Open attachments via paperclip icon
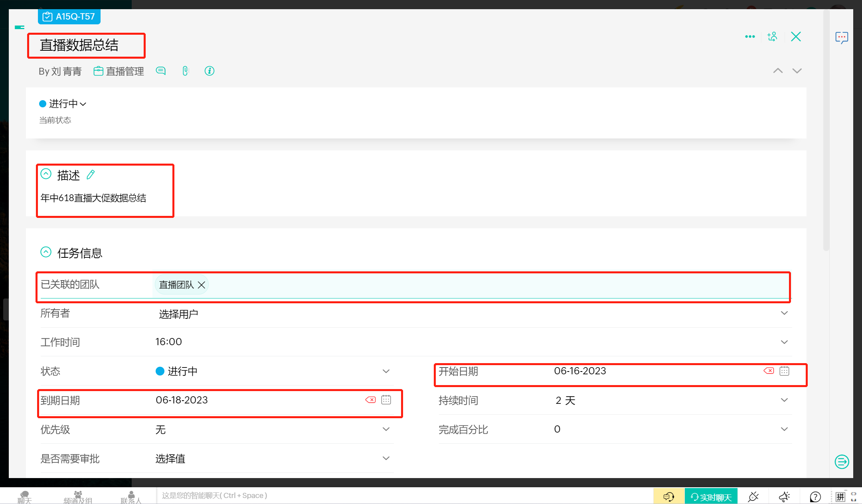This screenshot has height=504, width=862. pos(185,71)
